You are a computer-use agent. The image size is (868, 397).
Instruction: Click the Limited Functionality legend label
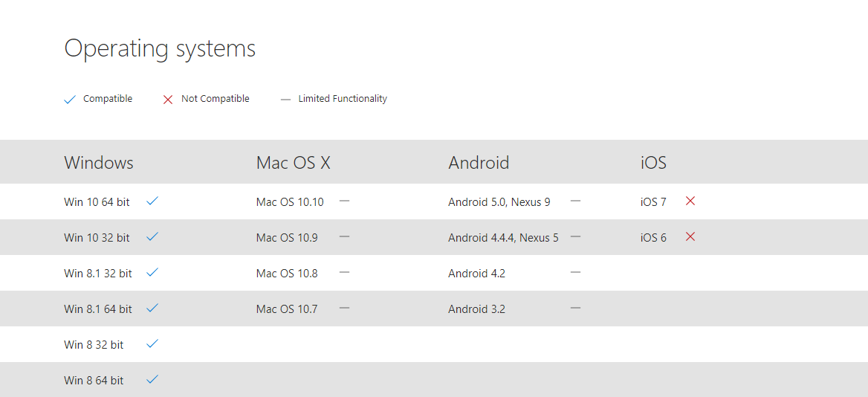343,99
